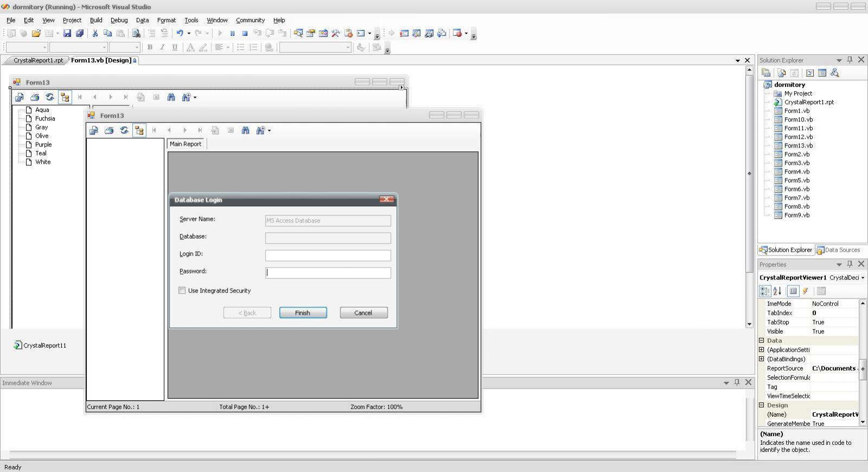Select Form13.vb in Solution Explorer

(799, 145)
